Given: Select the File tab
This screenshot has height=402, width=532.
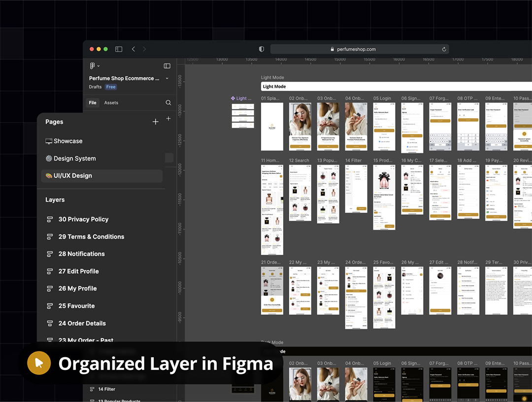Looking at the screenshot, I should (x=92, y=103).
